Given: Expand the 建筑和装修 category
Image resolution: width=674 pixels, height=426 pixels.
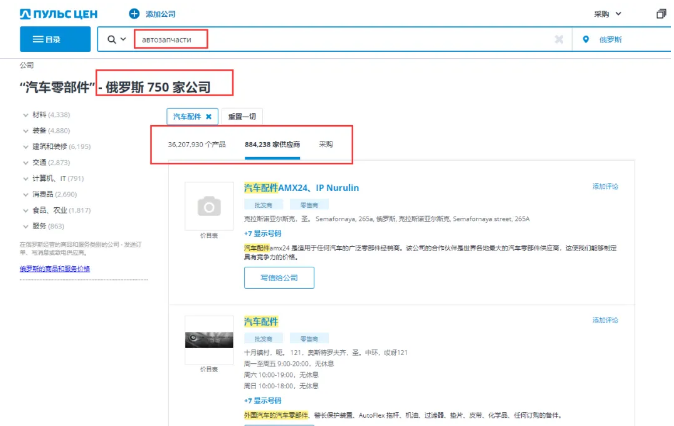Looking at the screenshot, I should point(57,147).
